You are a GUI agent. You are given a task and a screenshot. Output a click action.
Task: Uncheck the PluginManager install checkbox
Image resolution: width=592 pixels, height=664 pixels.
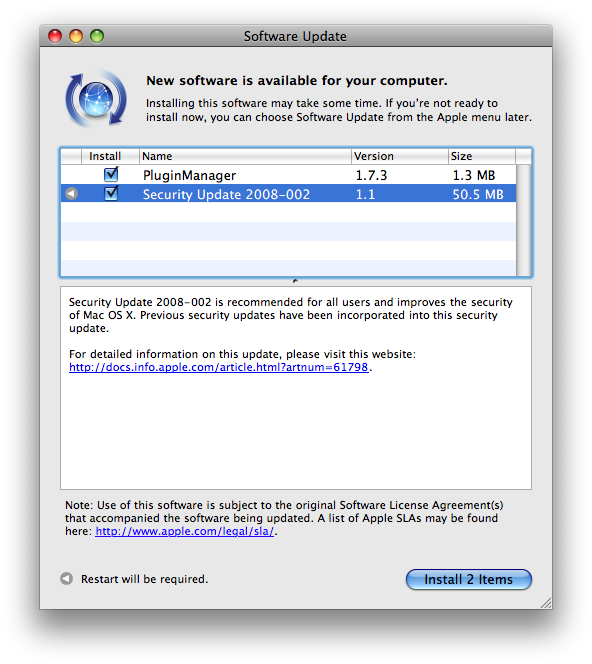[x=111, y=174]
